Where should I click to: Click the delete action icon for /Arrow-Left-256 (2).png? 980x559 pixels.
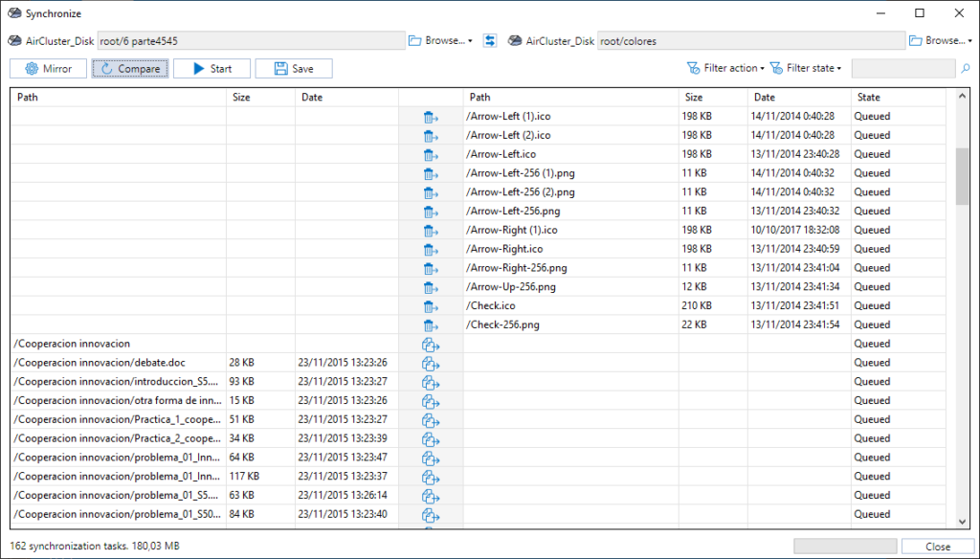click(x=431, y=192)
